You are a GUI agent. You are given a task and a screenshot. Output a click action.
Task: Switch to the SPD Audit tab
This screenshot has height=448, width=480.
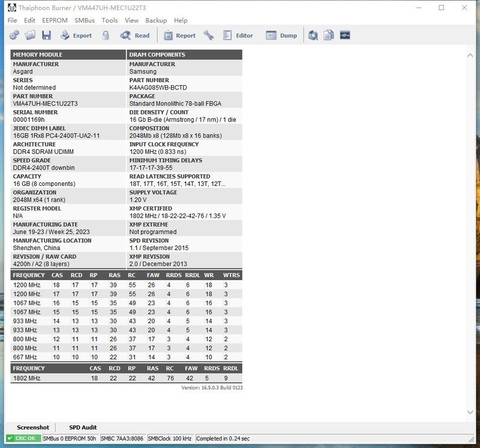click(83, 428)
